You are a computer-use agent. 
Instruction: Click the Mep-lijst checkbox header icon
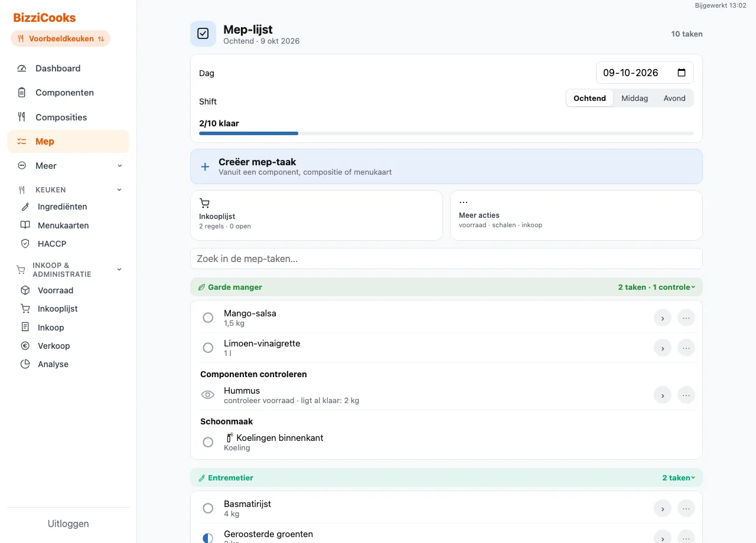203,34
